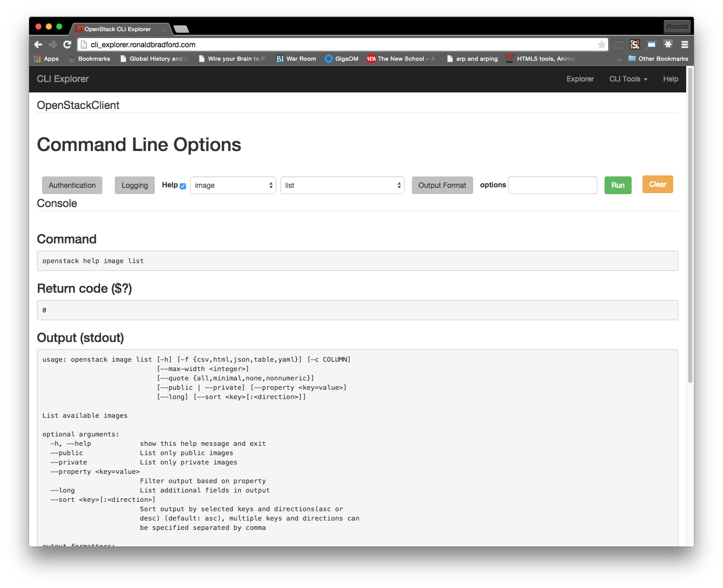723x588 pixels.
Task: Click the Authentication button
Action: coord(72,185)
